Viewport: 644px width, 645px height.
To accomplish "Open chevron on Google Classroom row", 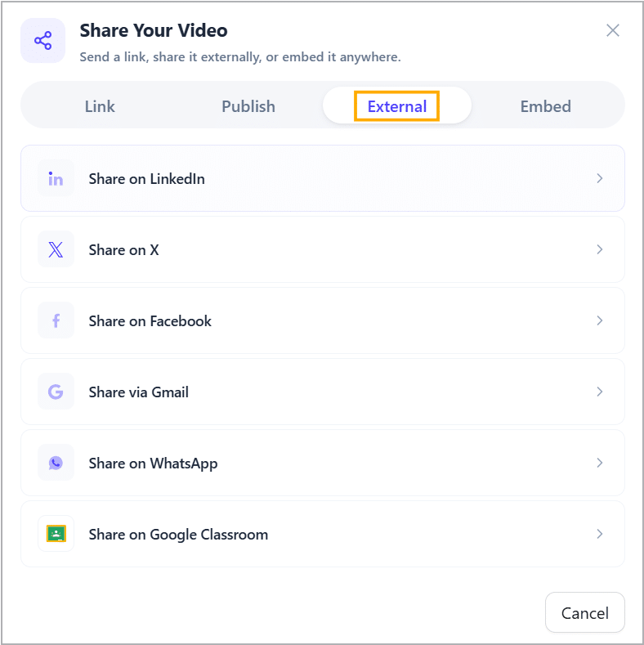I will (600, 534).
